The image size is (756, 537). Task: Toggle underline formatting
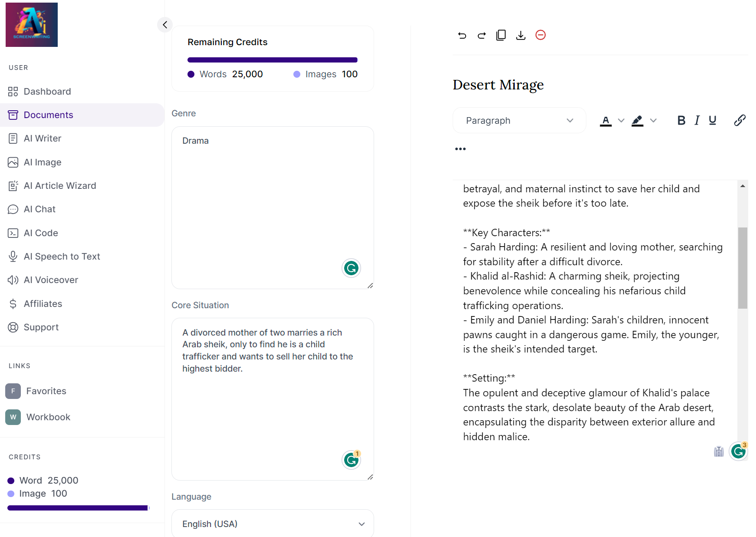712,120
